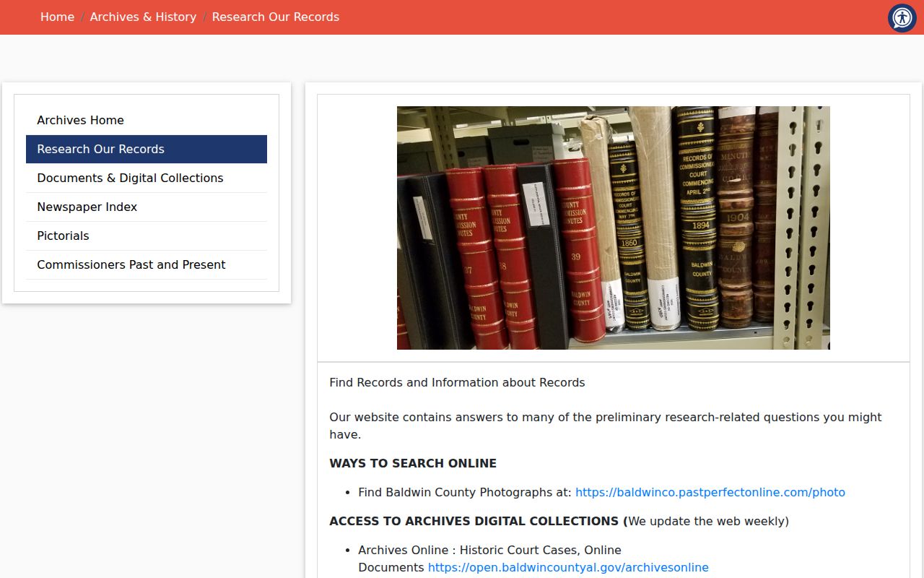Image resolution: width=924 pixels, height=578 pixels.
Task: Click Research Our Records breadcrumb
Action: [276, 17]
